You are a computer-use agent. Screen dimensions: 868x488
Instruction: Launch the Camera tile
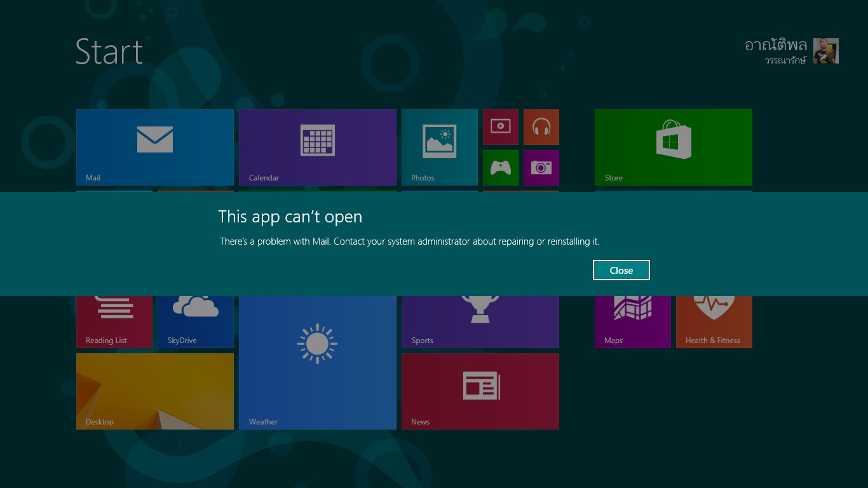541,168
